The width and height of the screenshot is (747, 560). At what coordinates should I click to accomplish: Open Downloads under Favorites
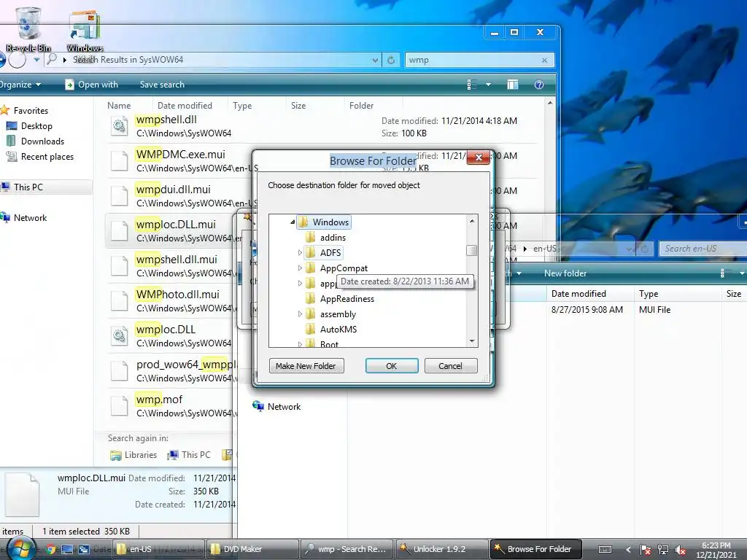(42, 141)
